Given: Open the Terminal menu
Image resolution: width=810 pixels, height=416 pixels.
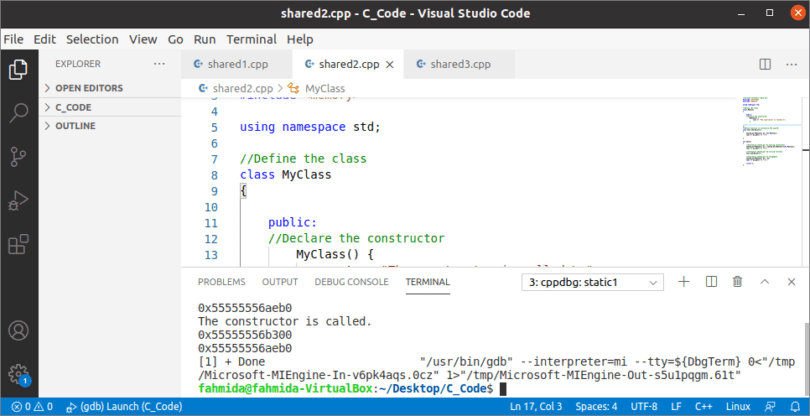Looking at the screenshot, I should point(251,39).
